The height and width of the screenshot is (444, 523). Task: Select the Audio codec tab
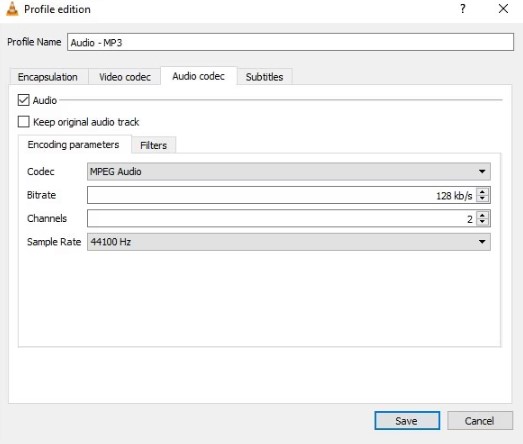[198, 76]
